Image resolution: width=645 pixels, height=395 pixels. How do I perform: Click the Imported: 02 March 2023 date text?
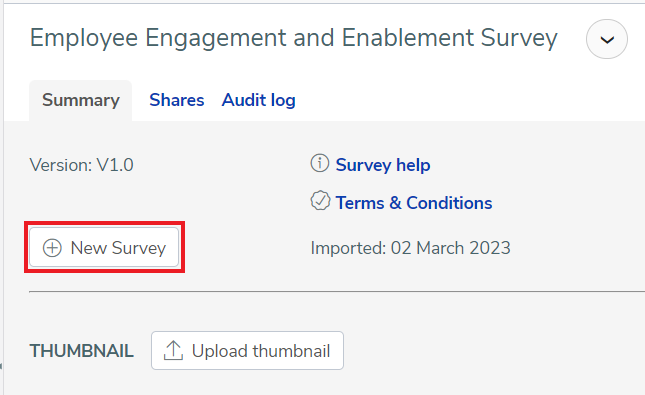coord(411,248)
